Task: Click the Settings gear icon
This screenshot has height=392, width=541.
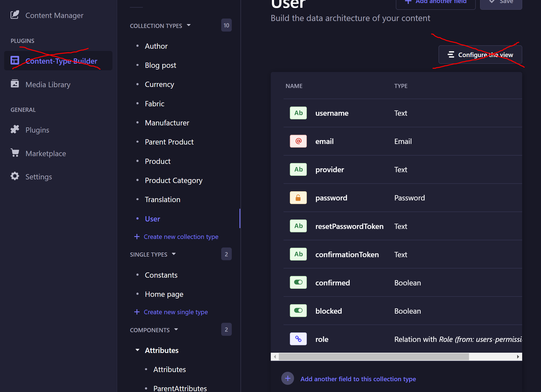Action: (x=15, y=176)
